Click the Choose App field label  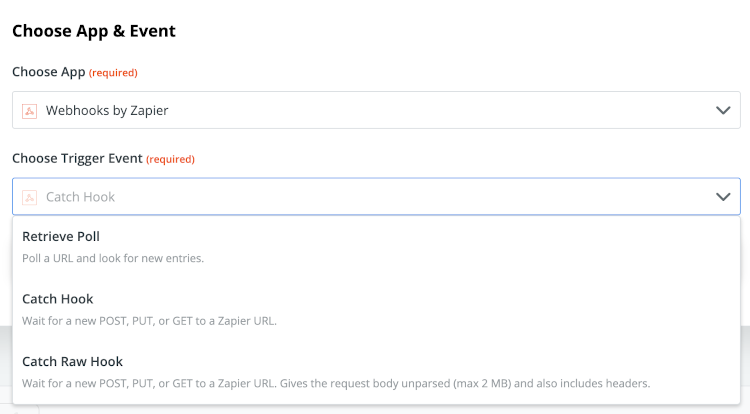(48, 72)
